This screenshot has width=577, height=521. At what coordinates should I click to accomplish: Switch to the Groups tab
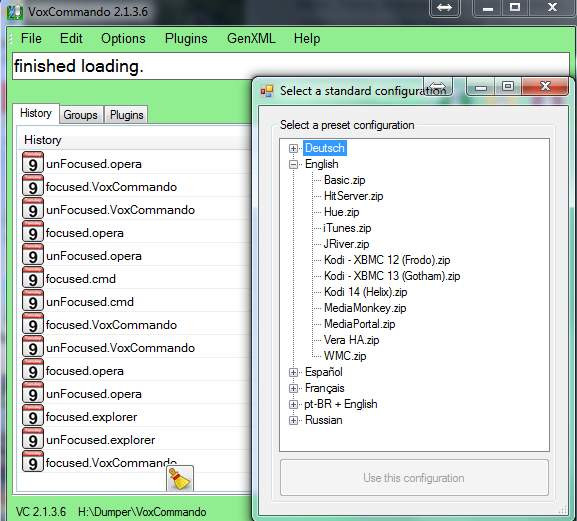81,115
